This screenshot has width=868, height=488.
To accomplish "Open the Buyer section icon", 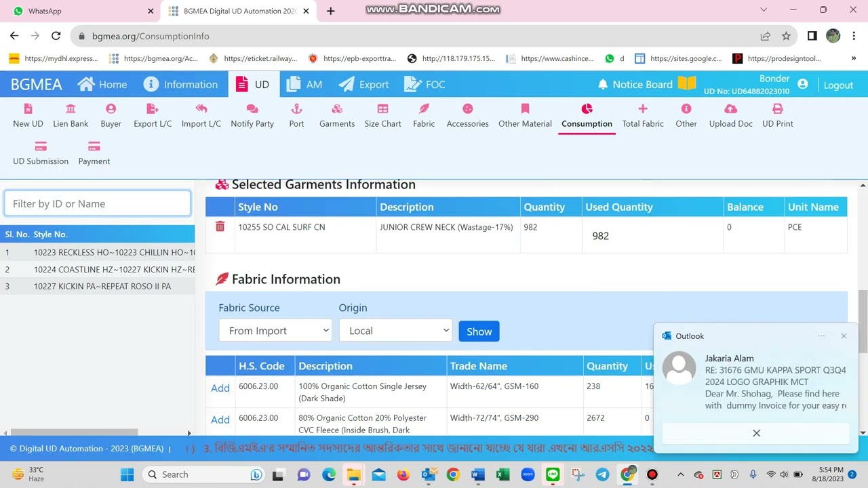I will tap(111, 108).
